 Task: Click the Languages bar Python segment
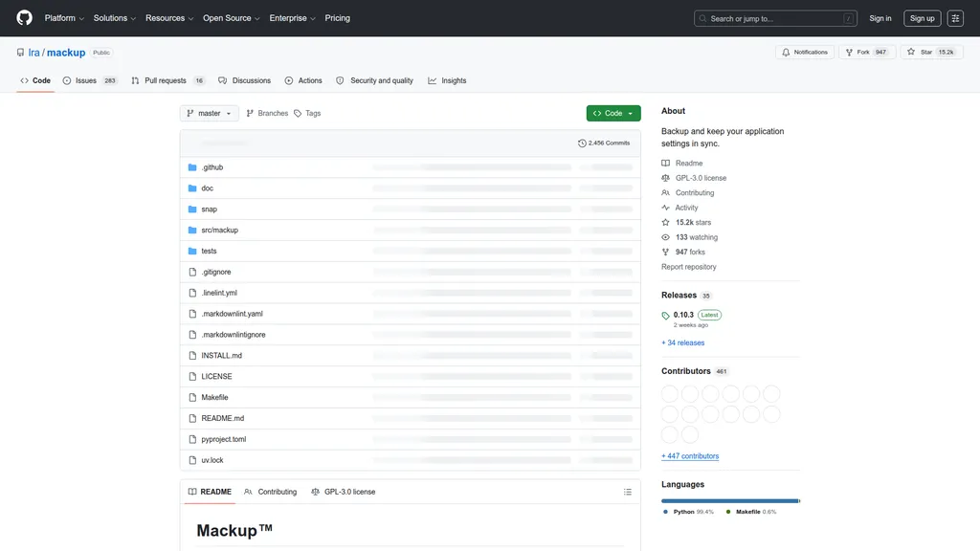click(729, 501)
